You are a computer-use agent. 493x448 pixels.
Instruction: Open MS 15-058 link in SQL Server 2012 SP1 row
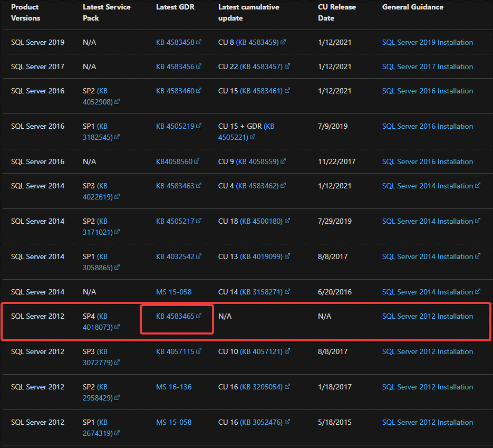(173, 422)
